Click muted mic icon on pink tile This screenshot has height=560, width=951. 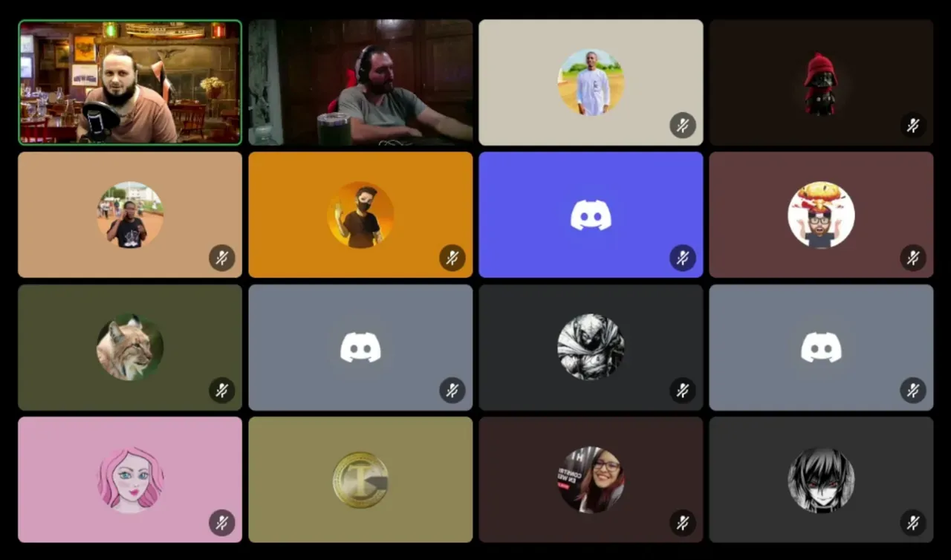click(222, 522)
